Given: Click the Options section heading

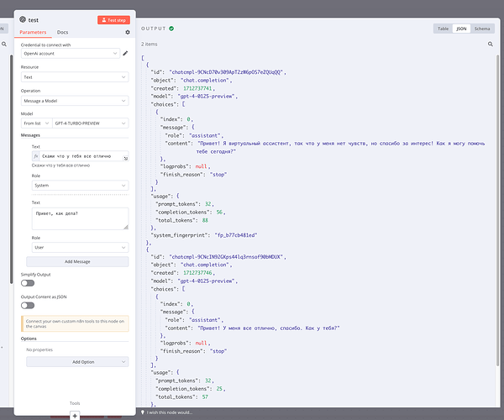Looking at the screenshot, I should pyautogui.click(x=29, y=339).
